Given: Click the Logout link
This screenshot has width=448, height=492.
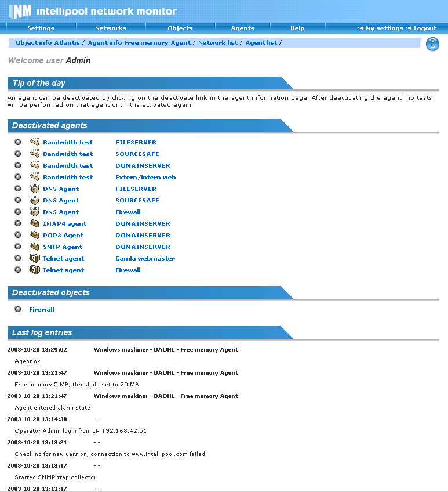Looking at the screenshot, I should [x=425, y=28].
